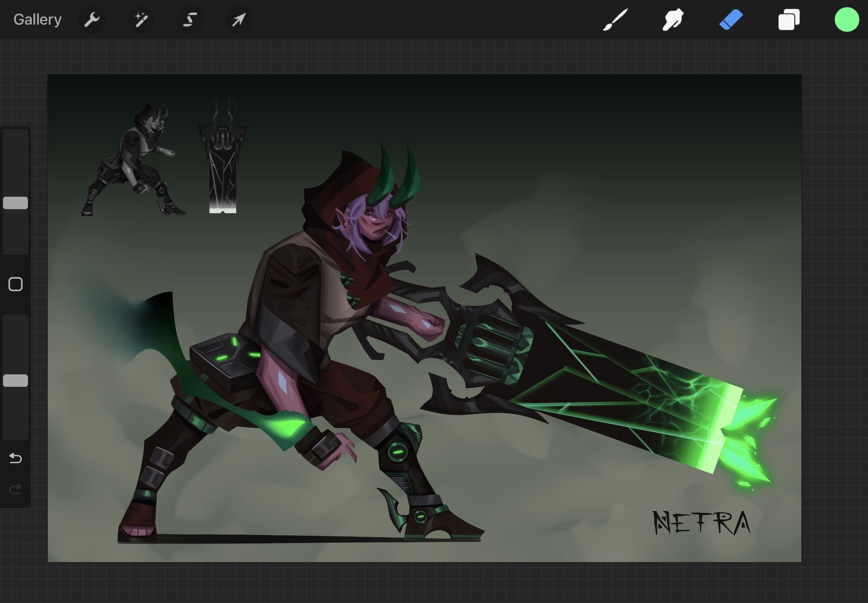Open the green active color picker

pyautogui.click(x=846, y=20)
